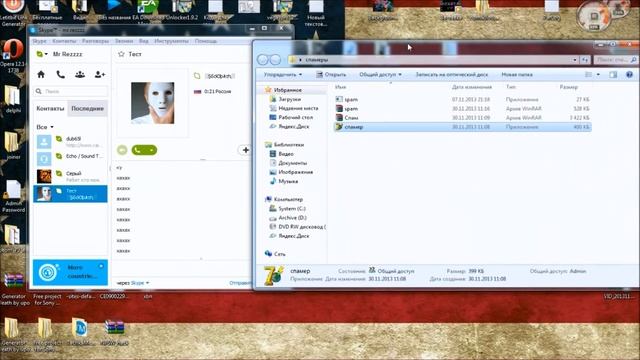
Task: Open the view options dropdown arrow
Action: pos(598,74)
